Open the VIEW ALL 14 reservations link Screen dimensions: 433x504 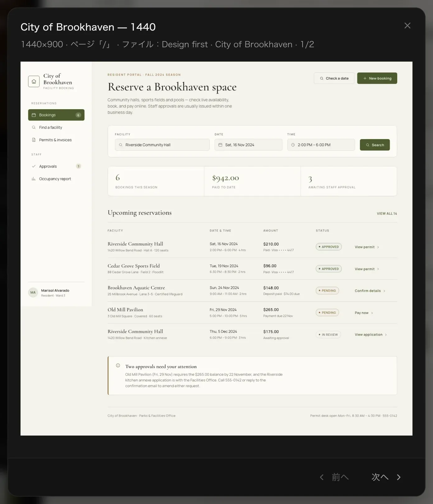tap(387, 214)
